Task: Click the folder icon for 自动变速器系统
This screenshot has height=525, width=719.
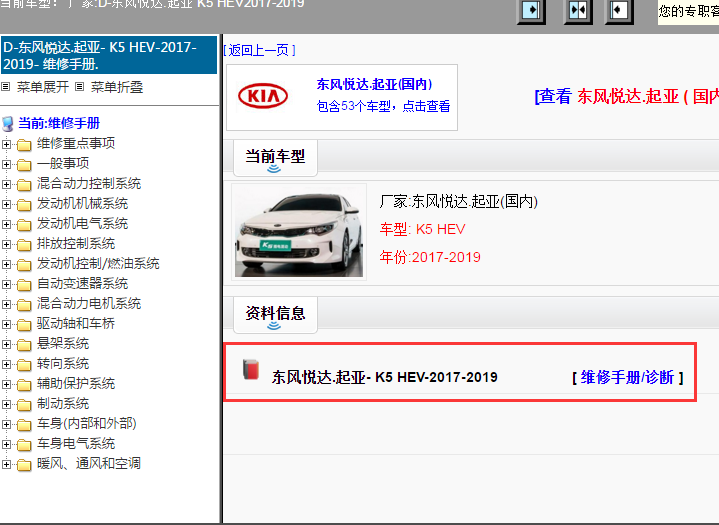Action: [x=24, y=285]
